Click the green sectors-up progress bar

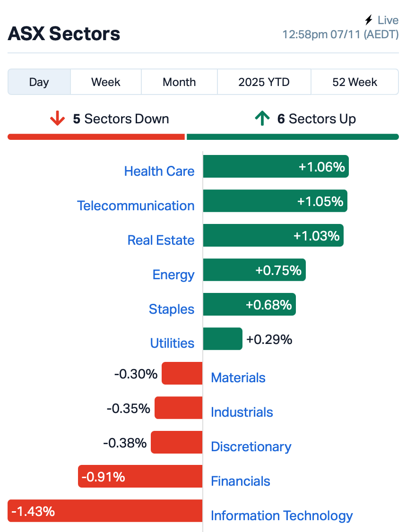(293, 137)
